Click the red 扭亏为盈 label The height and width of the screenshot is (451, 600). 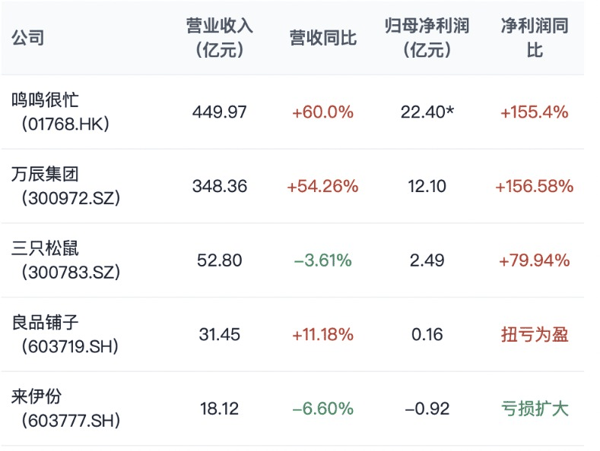coord(535,335)
